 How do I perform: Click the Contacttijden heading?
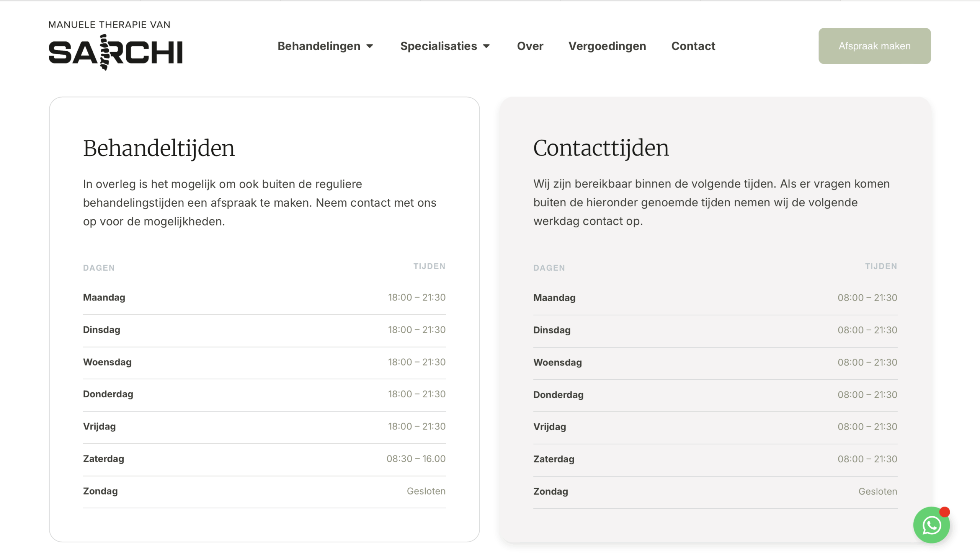click(x=601, y=148)
